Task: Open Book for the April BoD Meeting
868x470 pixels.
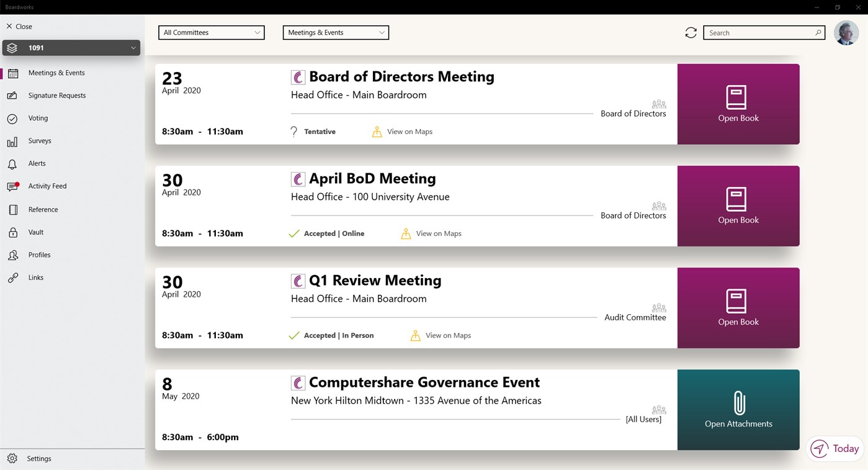Action: click(x=738, y=206)
